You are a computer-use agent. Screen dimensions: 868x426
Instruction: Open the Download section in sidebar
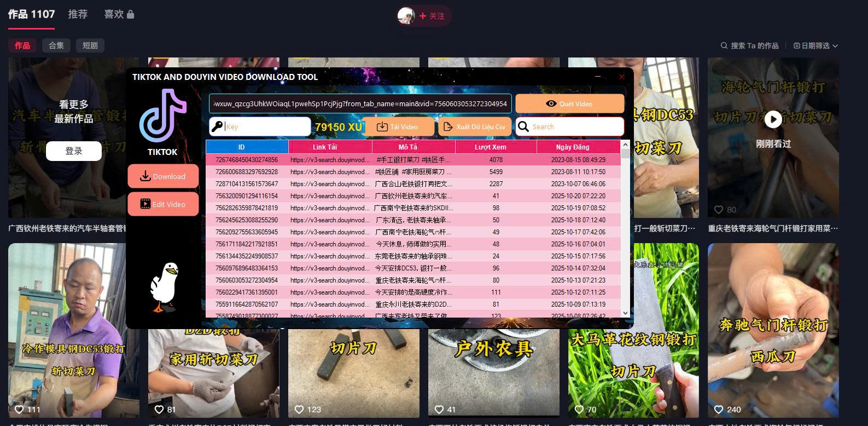coord(163,176)
